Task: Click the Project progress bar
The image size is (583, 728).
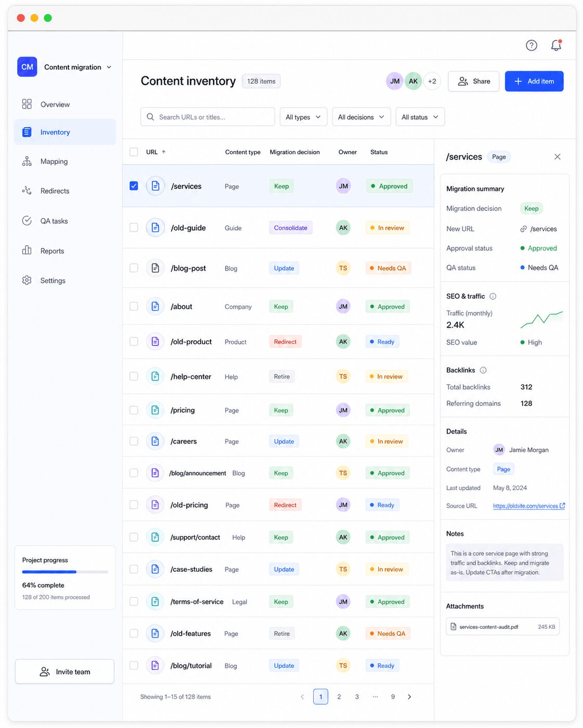Action: pos(65,572)
